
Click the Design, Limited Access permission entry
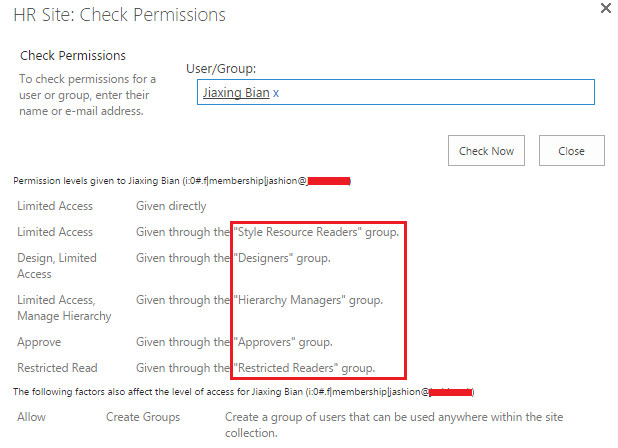[57, 266]
